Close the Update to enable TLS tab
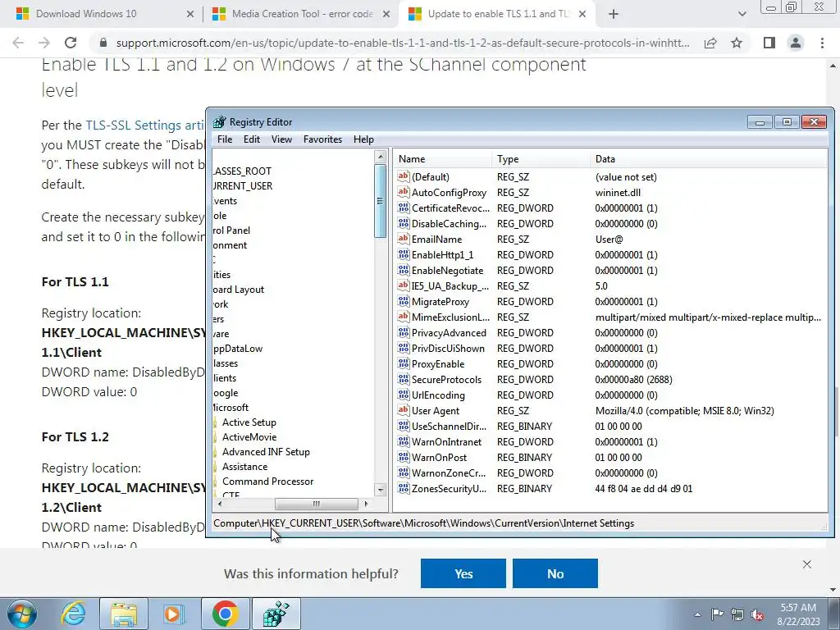The image size is (840, 630). [x=583, y=15]
